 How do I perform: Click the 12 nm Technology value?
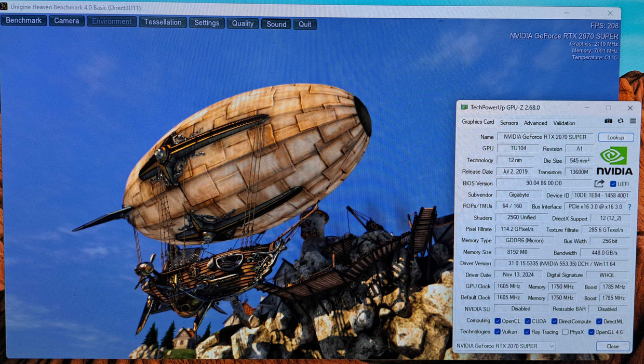click(515, 160)
